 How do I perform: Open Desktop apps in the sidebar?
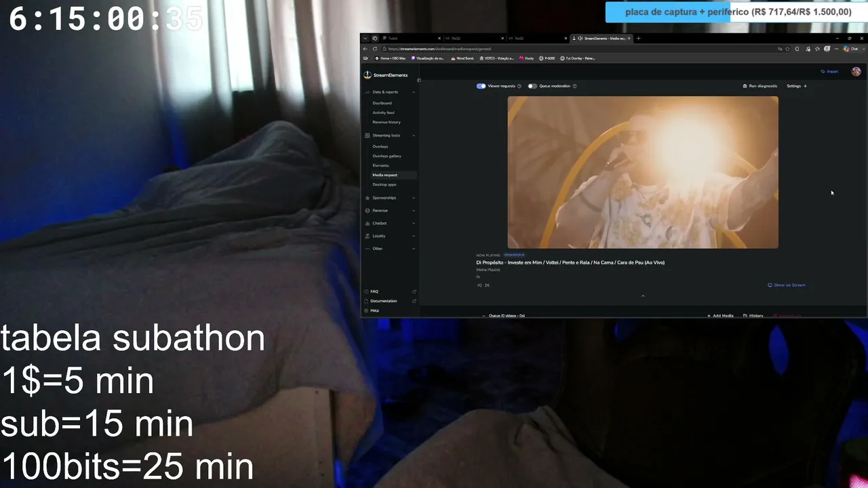point(384,184)
